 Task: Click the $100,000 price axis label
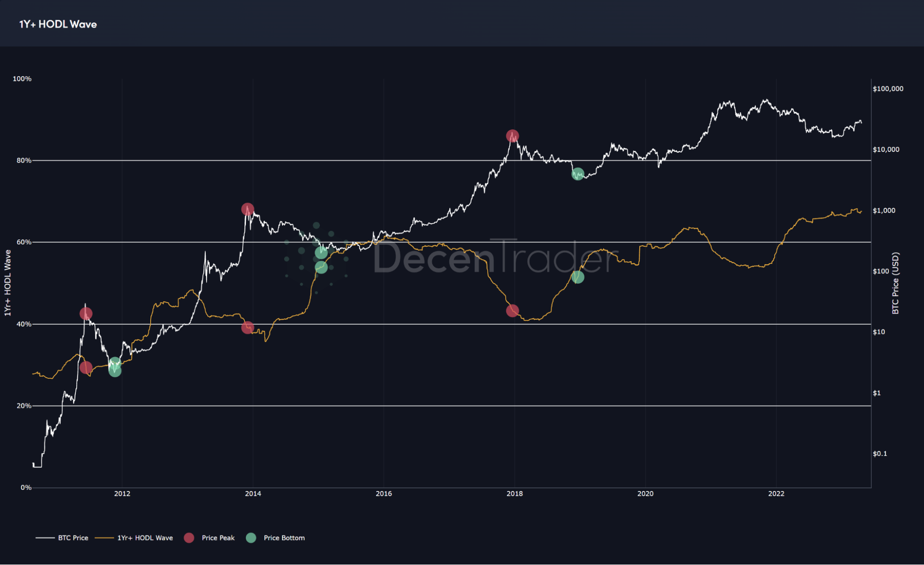pos(888,88)
